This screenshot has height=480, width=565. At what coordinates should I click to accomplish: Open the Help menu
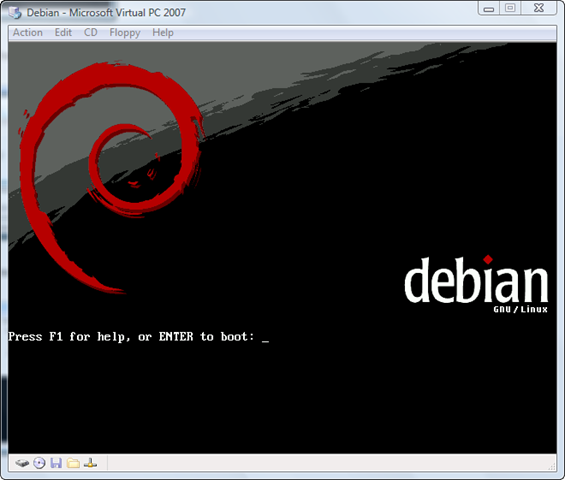(163, 32)
